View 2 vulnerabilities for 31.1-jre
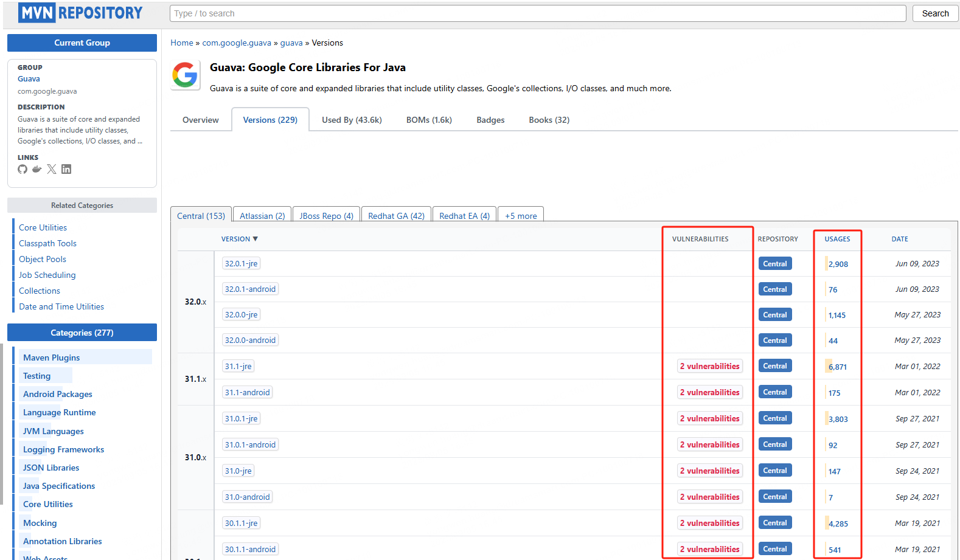 pos(709,366)
